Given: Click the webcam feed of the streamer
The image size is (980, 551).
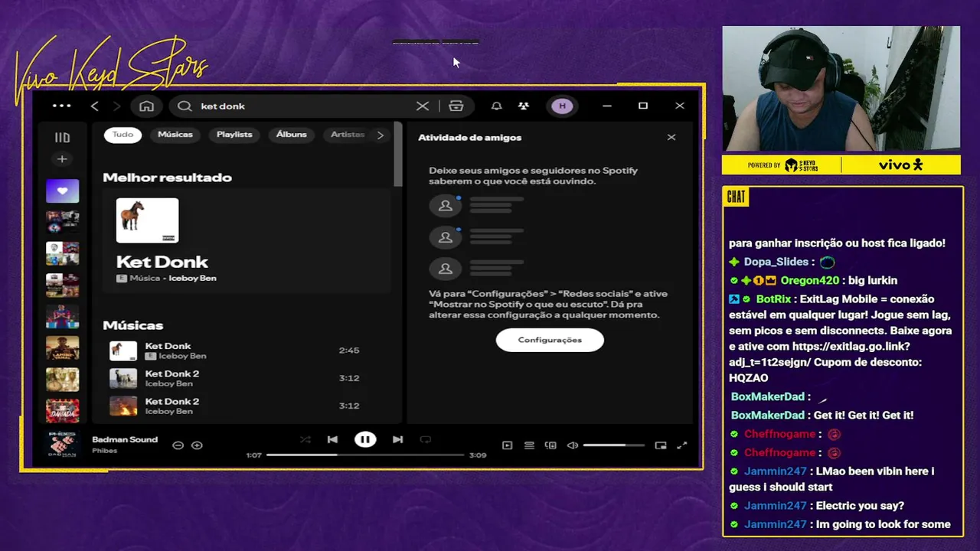Looking at the screenshot, I should 841,89.
